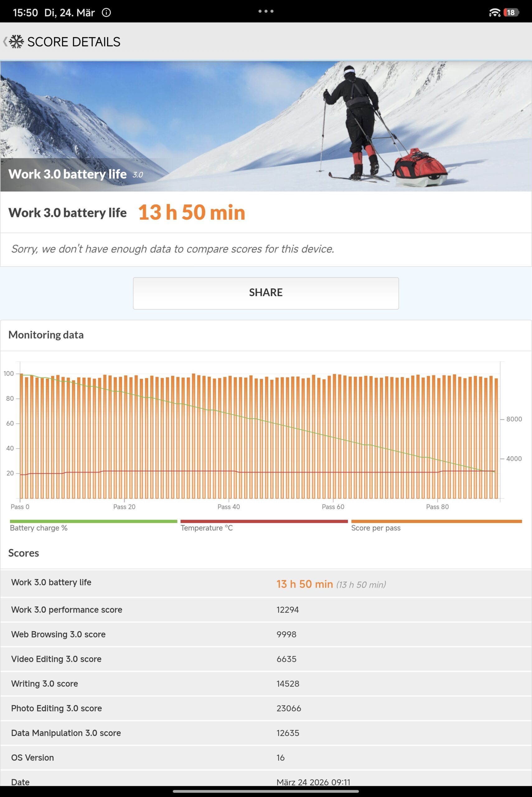Select the Photo Editing 3.0 score row
Image resolution: width=532 pixels, height=797 pixels.
pos(266,709)
